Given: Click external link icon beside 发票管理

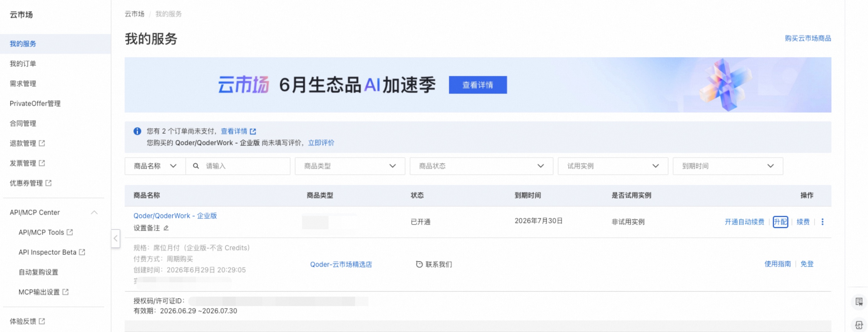Looking at the screenshot, I should 42,163.
